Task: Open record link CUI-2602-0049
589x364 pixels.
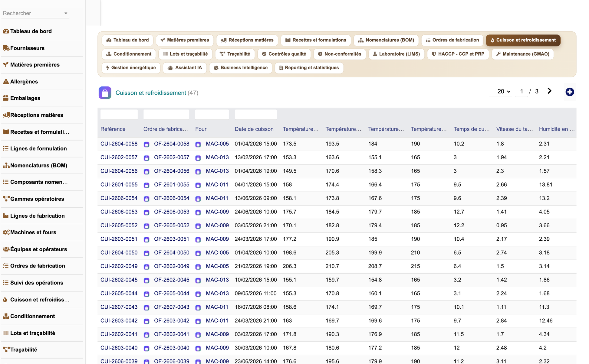Action: 119,266
